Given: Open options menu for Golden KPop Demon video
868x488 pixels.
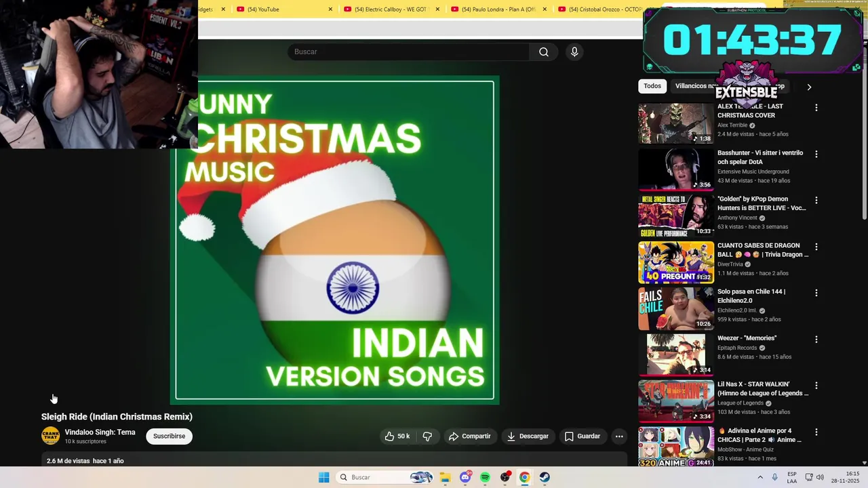Looking at the screenshot, I should tap(816, 201).
